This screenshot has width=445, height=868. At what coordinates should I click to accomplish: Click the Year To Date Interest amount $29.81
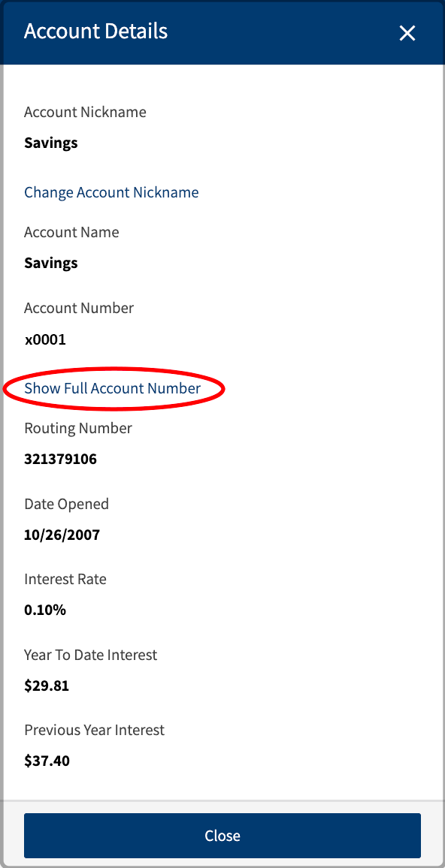tap(47, 686)
